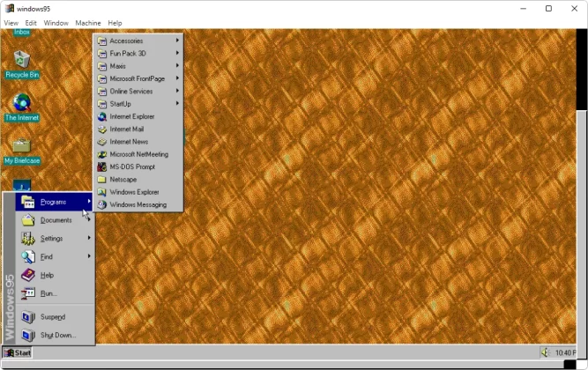
Task: Click the Internet Mail label
Action: [126, 129]
